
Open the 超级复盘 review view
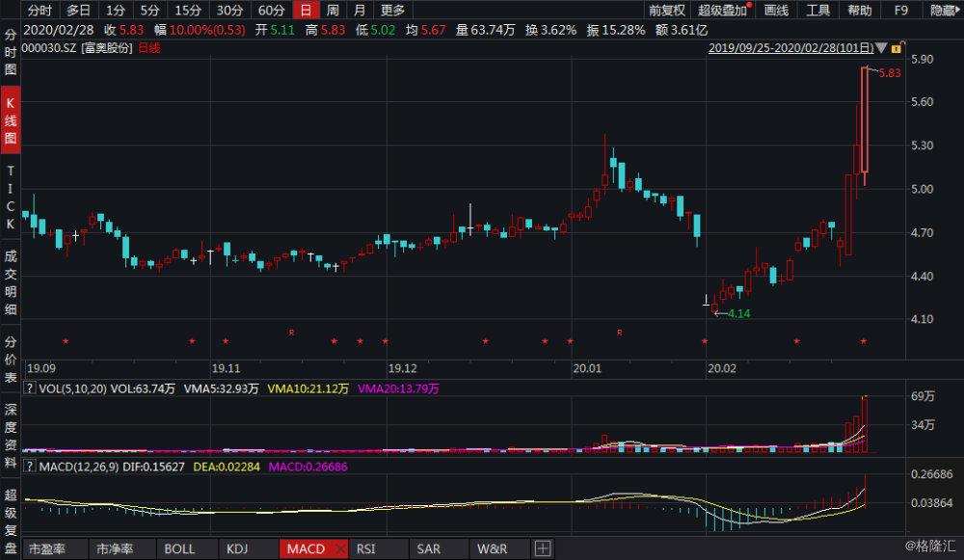11,521
